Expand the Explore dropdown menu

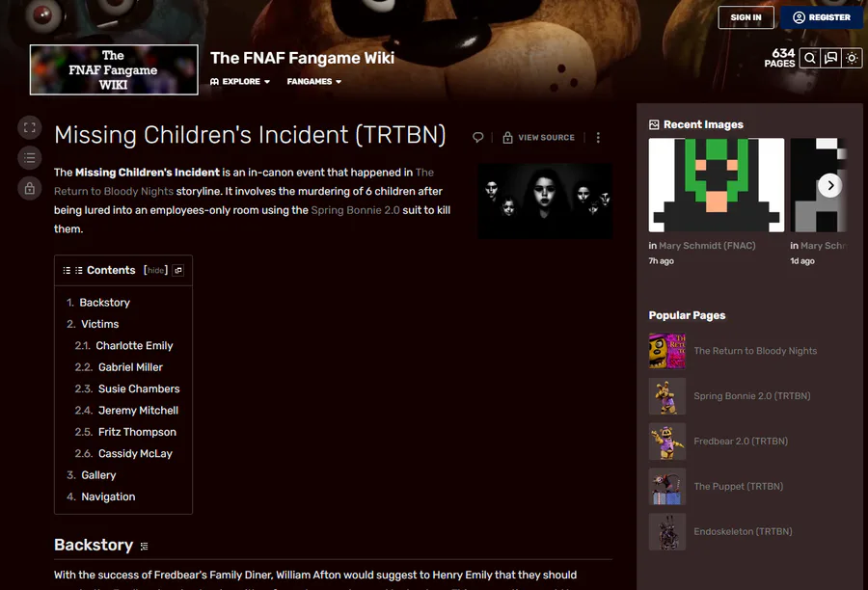point(240,81)
